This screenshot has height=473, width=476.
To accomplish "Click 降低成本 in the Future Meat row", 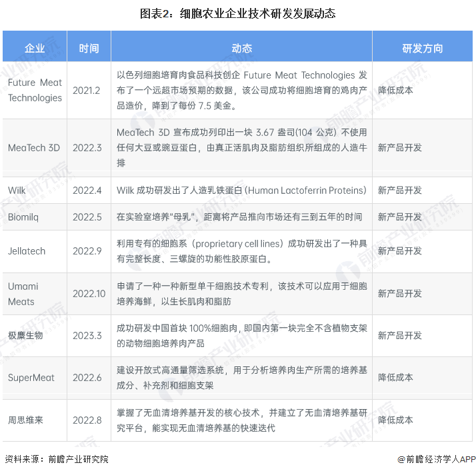I will click(x=395, y=91).
